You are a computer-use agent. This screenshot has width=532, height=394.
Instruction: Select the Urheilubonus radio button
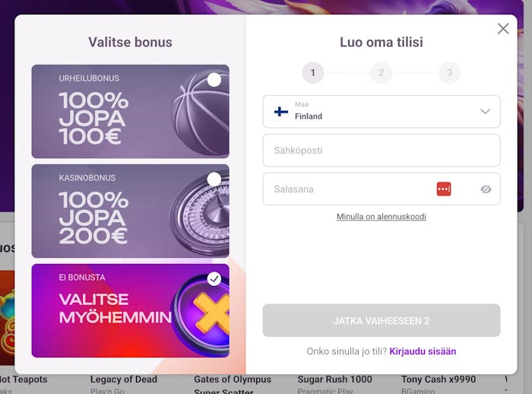coord(214,80)
